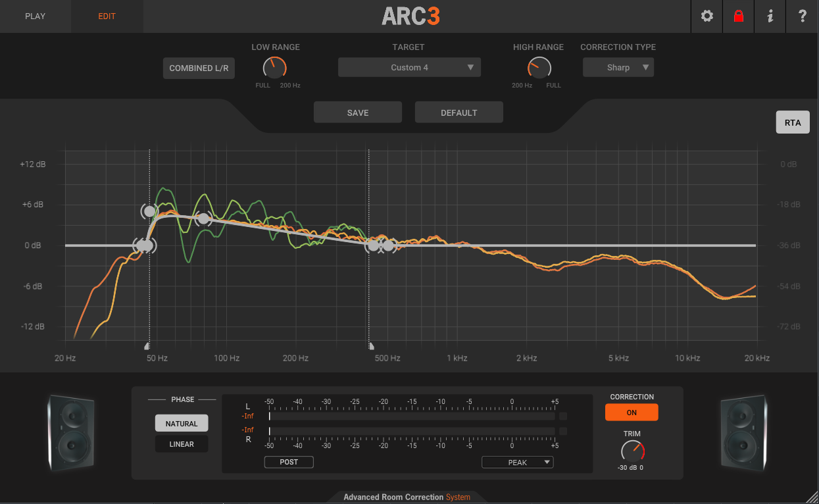
Task: Select the low range marker triangle below the graph
Action: (147, 345)
